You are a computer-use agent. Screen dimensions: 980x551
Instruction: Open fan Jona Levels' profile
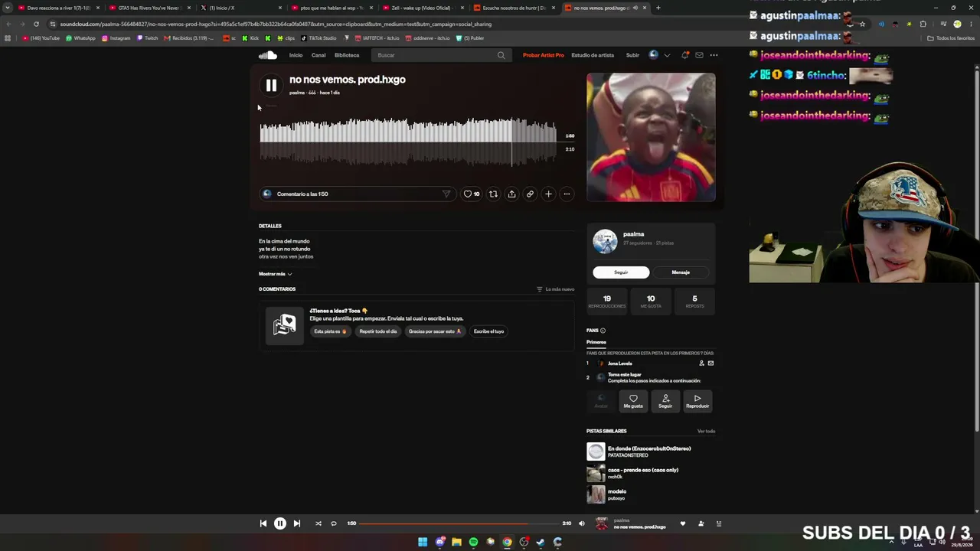(x=620, y=364)
